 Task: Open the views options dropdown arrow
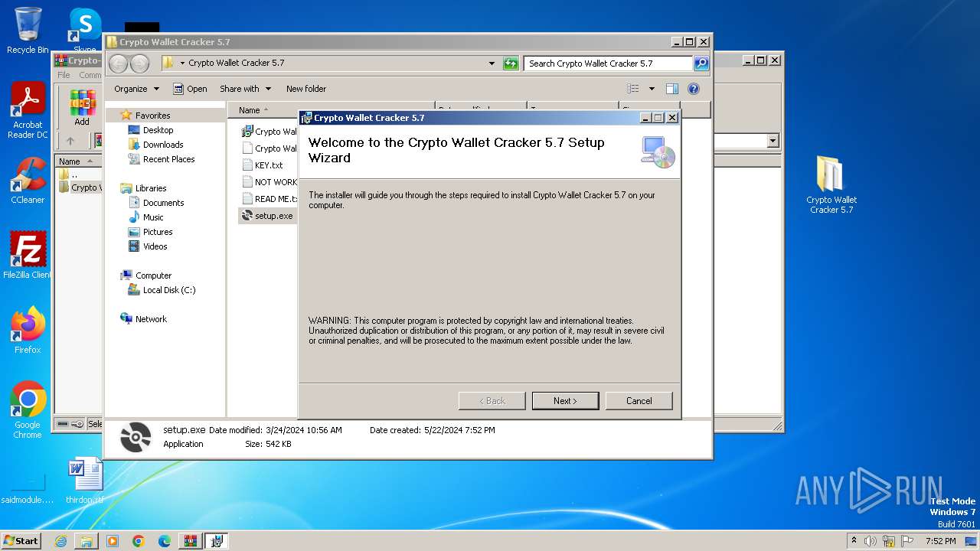652,89
